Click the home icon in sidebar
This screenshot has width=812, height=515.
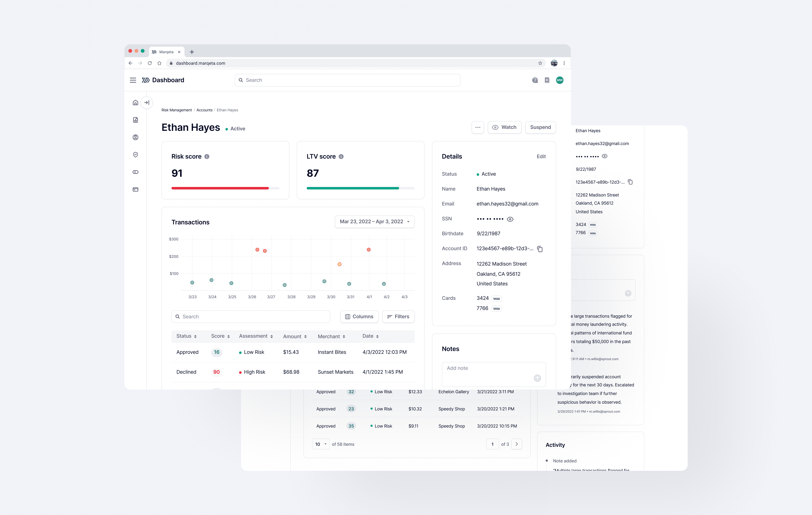point(135,103)
